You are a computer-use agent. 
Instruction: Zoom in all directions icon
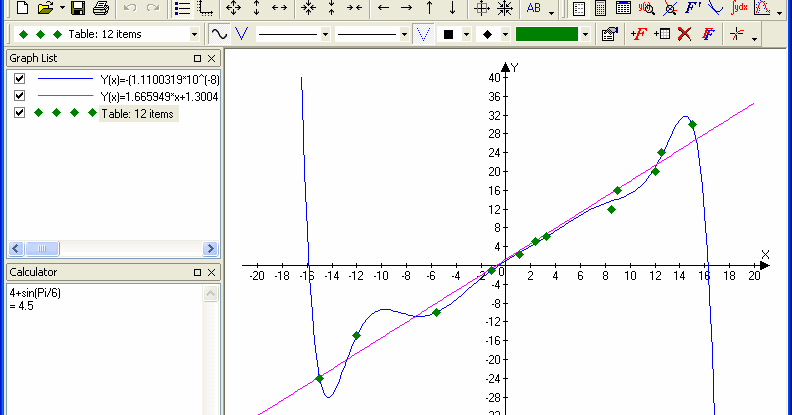308,8
